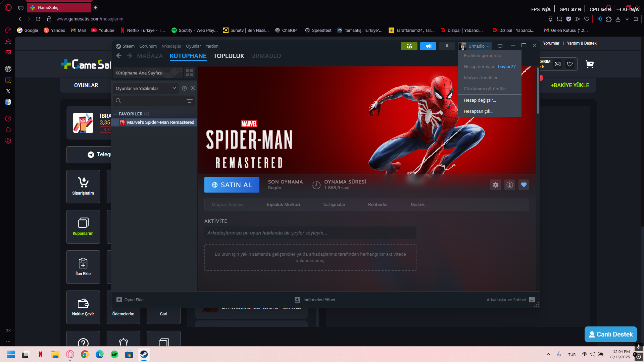Go to the TOPLULUK tab in Steam
644x362 pixels.
tap(229, 56)
